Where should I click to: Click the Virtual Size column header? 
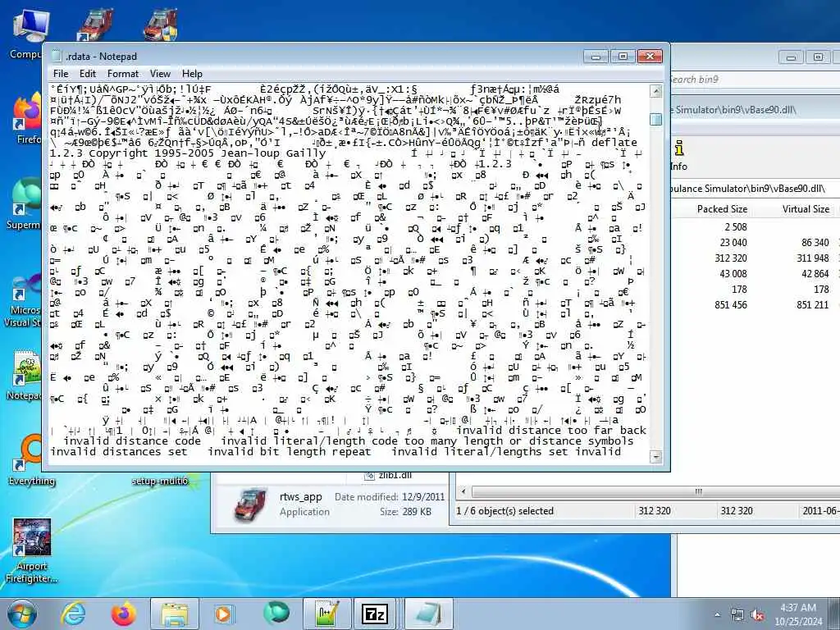coord(806,209)
